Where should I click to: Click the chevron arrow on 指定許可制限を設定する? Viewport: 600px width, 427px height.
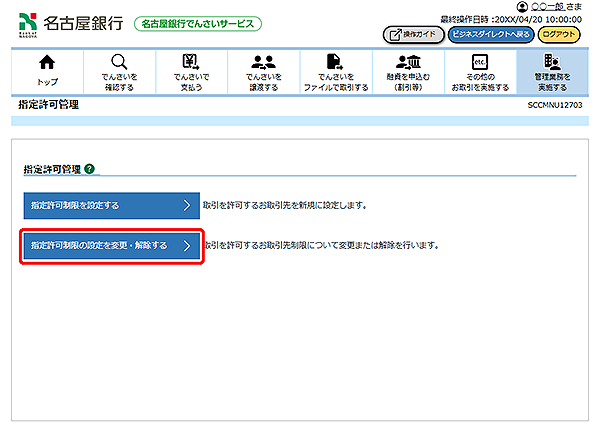click(186, 206)
